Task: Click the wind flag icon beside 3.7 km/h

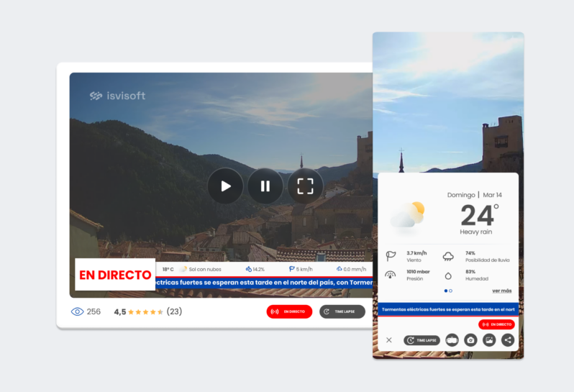Action: coord(391,256)
